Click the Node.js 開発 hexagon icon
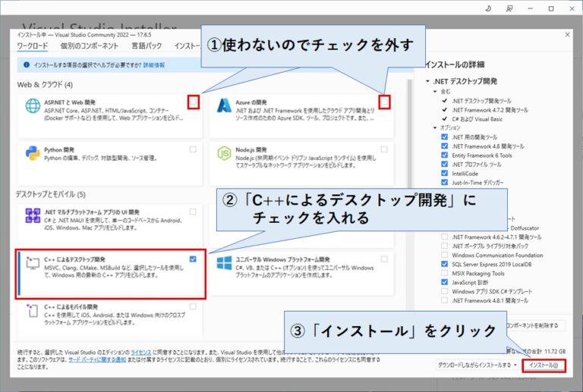Screen dimensions: 583x392 coord(222,153)
